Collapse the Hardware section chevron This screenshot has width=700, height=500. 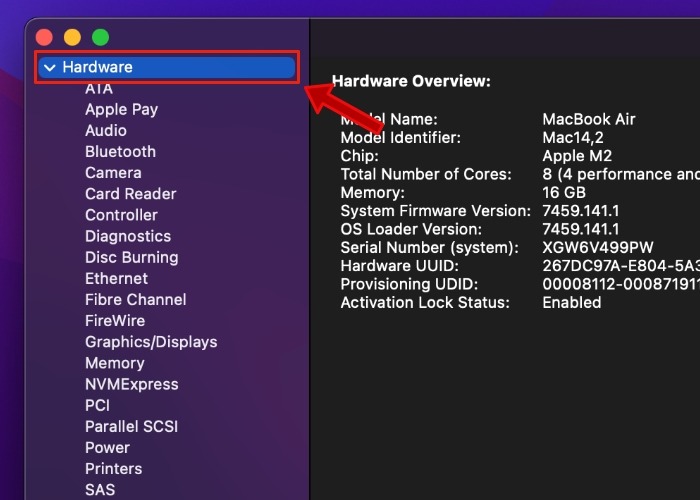(50, 67)
